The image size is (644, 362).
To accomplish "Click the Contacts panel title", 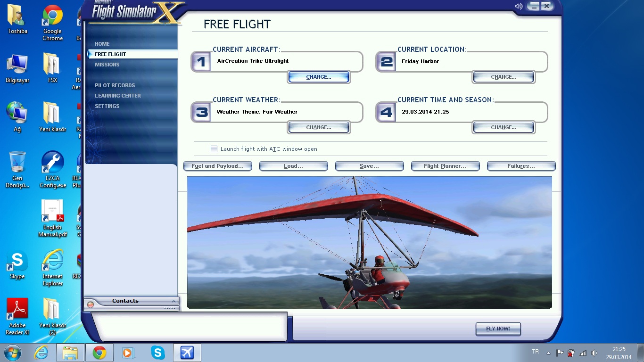I will 125,301.
